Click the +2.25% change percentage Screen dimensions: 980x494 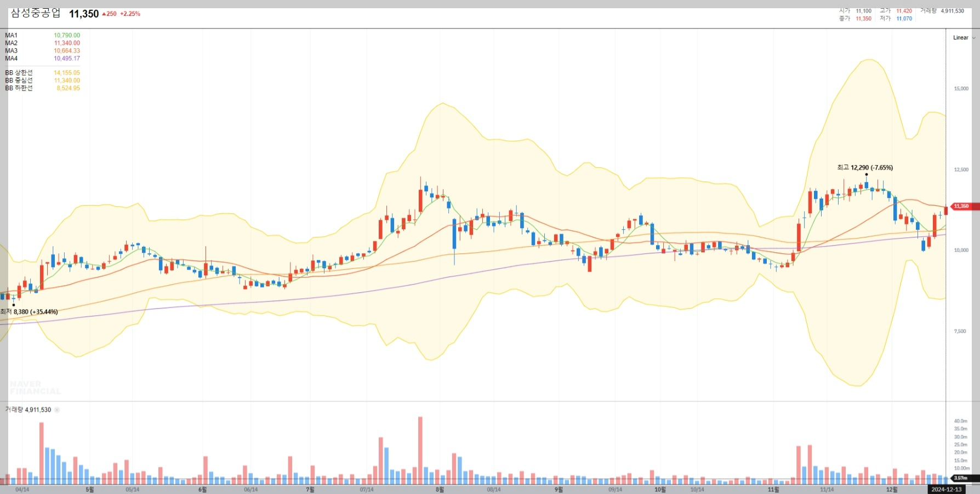(x=130, y=14)
